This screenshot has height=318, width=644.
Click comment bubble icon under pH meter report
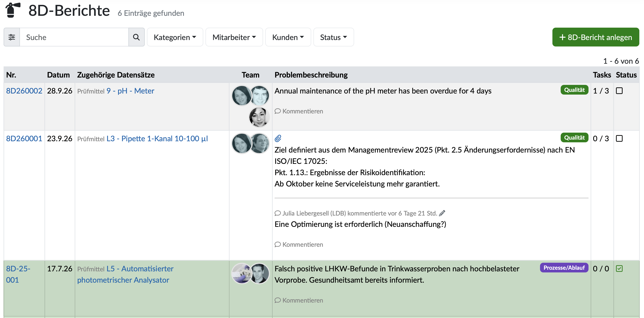coord(277,111)
